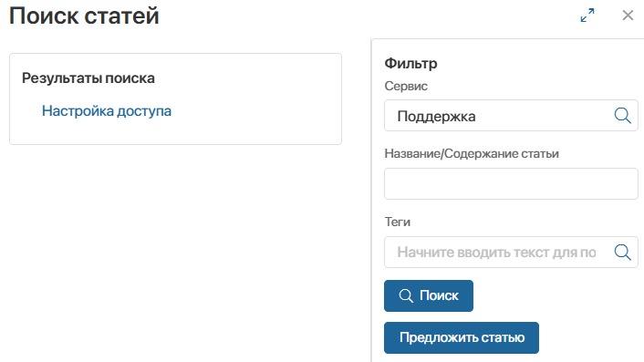The height and width of the screenshot is (362, 644).
Task: Click the Теги text input placeholder
Action: click(x=496, y=252)
